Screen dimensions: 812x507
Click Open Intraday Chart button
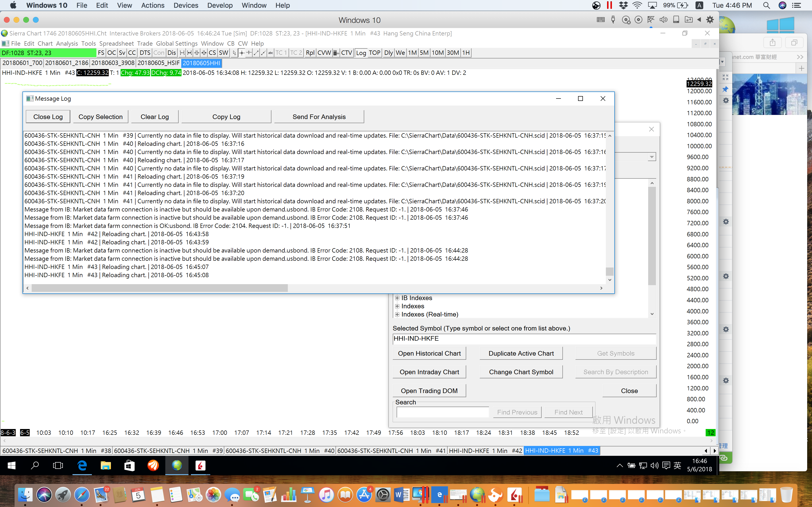tap(429, 372)
